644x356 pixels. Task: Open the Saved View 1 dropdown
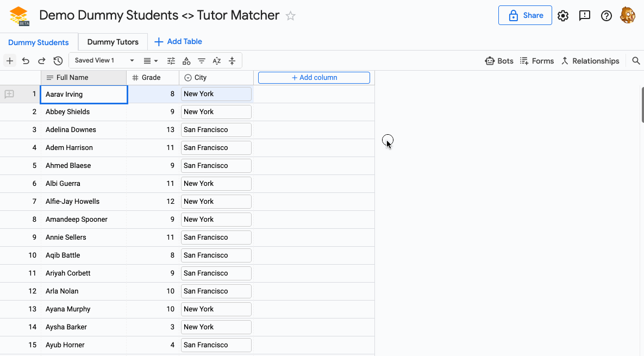tap(132, 60)
